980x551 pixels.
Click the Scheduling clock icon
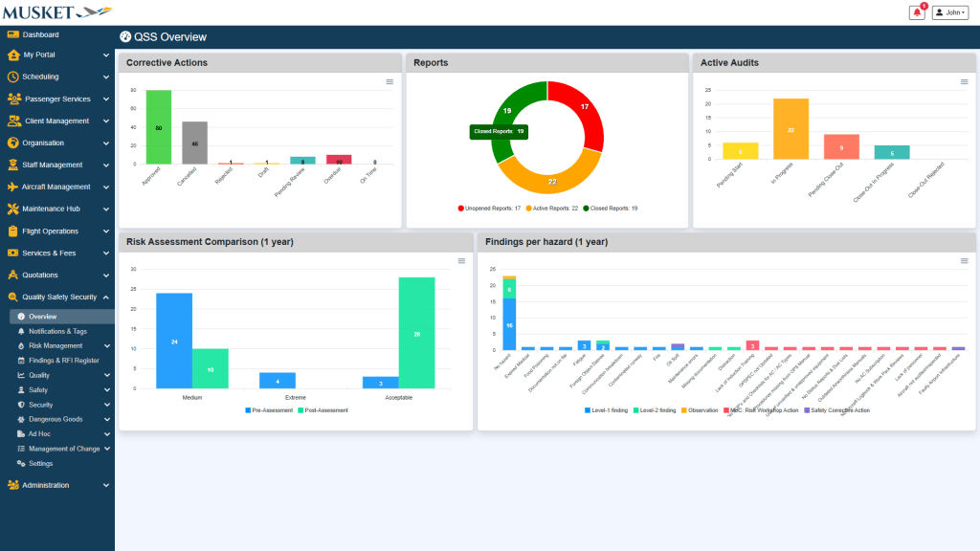point(13,77)
